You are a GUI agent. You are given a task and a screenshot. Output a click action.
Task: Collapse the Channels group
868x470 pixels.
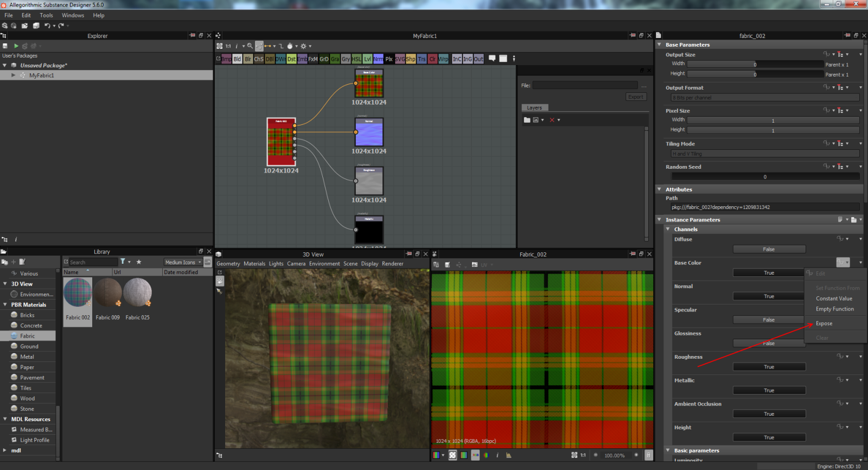pos(668,229)
